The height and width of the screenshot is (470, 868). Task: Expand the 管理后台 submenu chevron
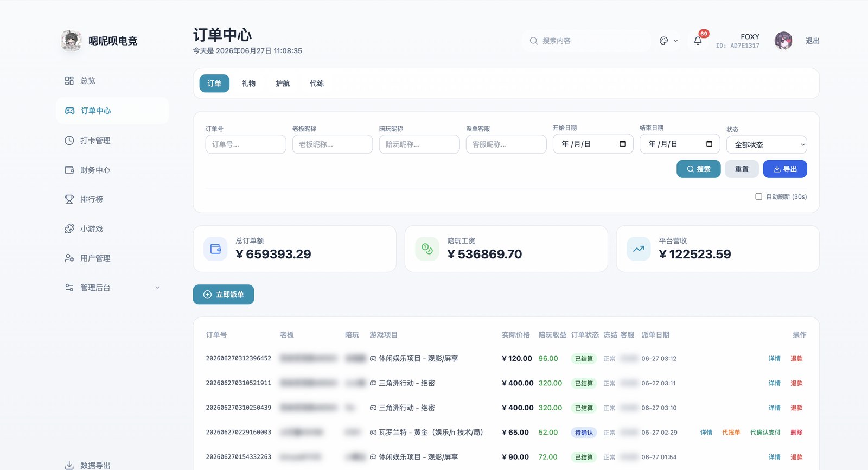tap(157, 288)
